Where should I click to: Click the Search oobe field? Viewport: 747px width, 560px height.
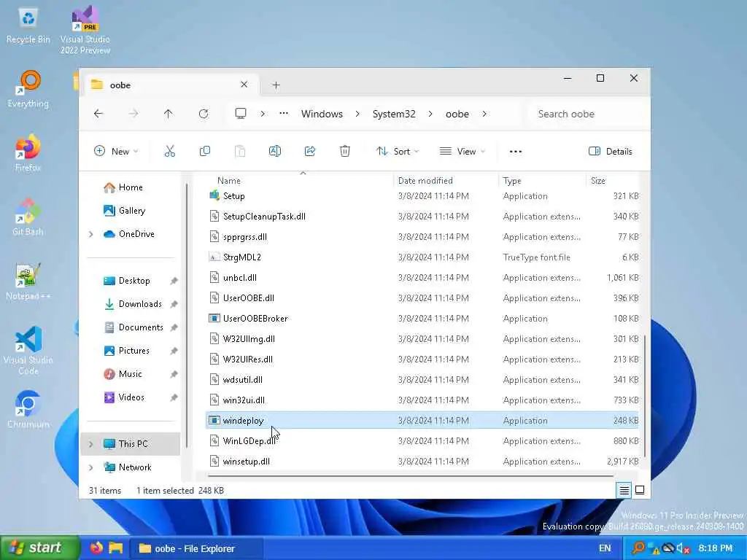coord(587,114)
